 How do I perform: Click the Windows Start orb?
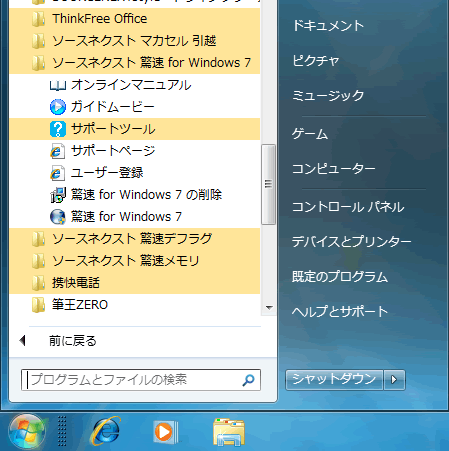(27, 431)
